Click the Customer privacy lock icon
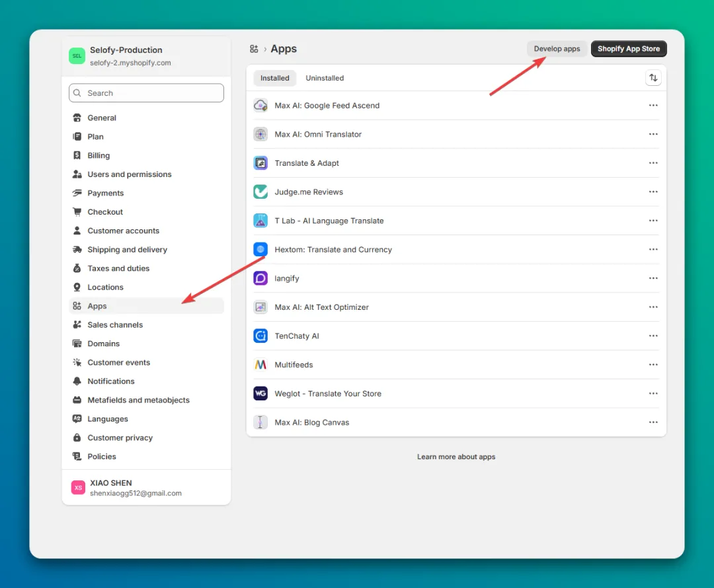This screenshot has width=714, height=588. (77, 437)
